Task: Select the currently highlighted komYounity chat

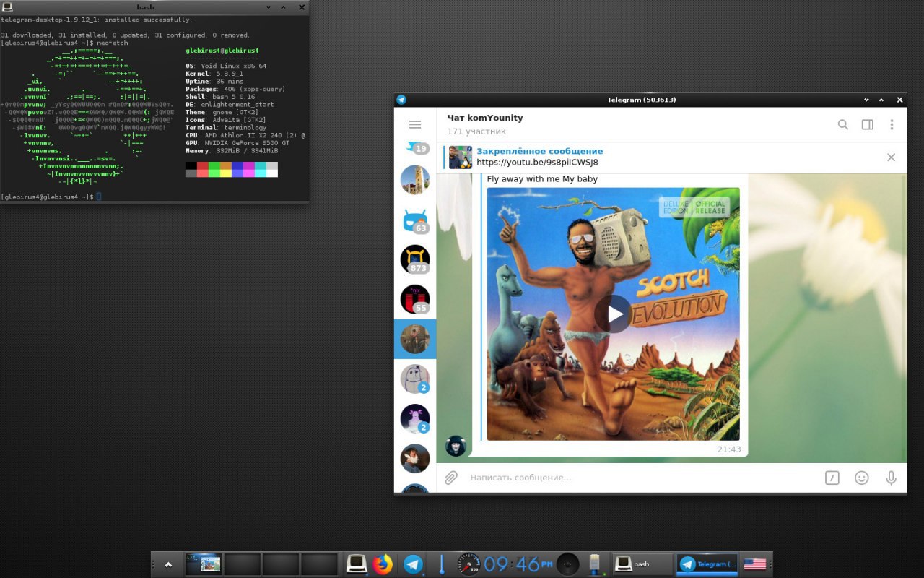Action: pos(415,339)
